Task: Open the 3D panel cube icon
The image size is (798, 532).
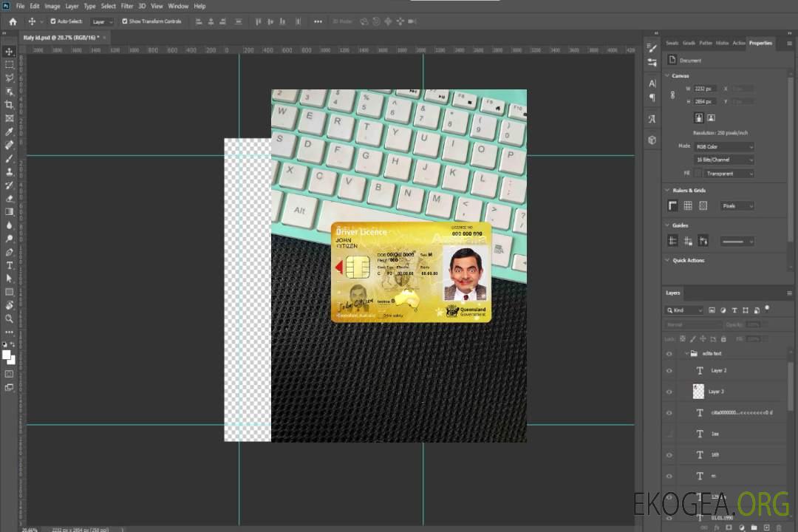Action: (652, 140)
